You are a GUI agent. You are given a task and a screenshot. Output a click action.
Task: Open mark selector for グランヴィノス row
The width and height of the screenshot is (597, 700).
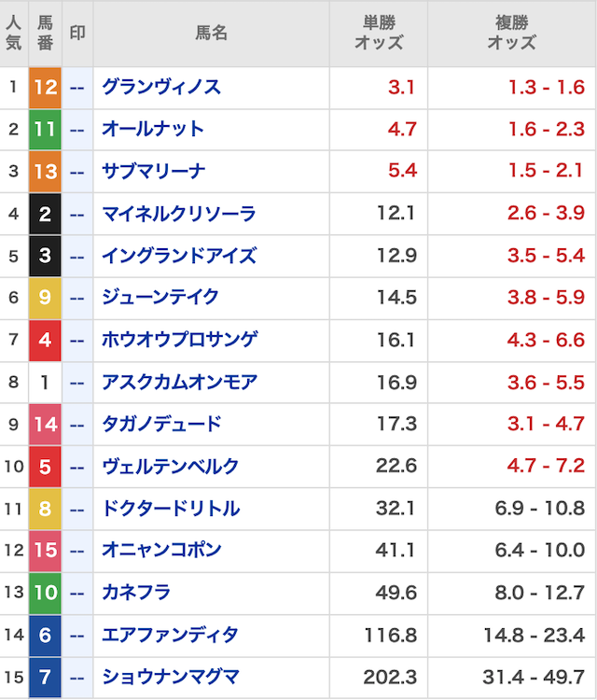(x=78, y=87)
